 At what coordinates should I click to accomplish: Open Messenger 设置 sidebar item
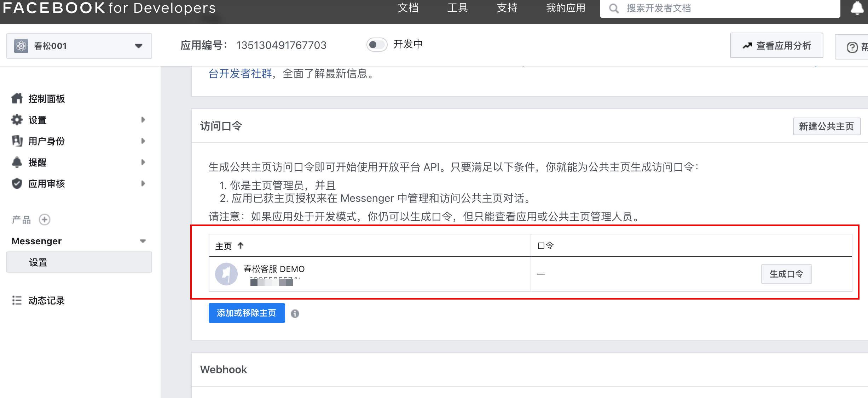[79, 262]
